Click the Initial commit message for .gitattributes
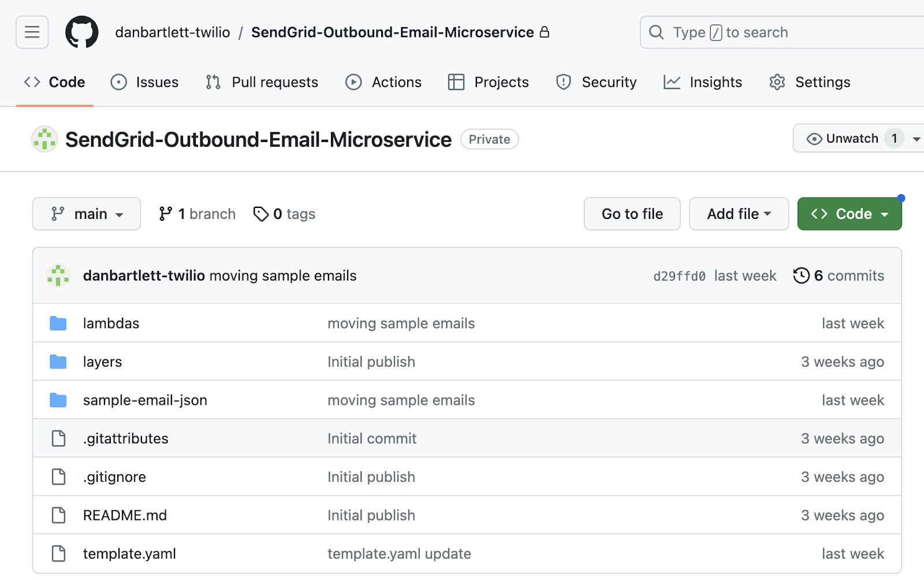 click(x=372, y=438)
